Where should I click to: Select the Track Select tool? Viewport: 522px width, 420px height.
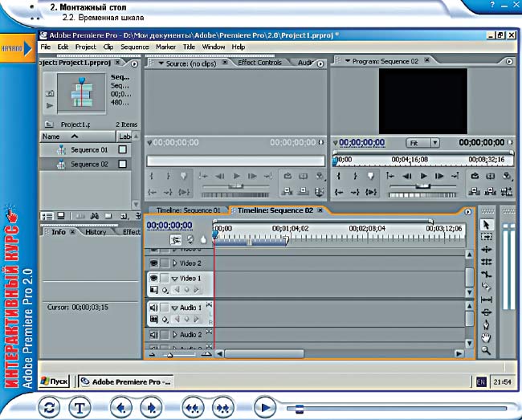[486, 237]
